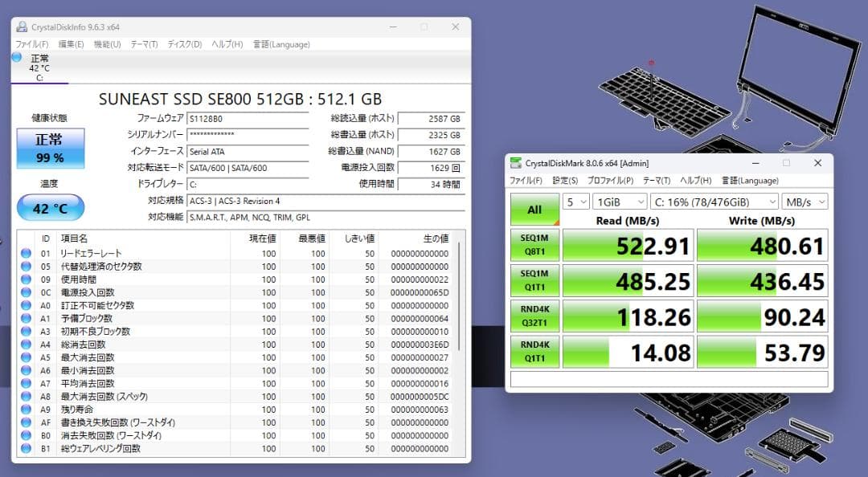Run the RND4K Q32T1 benchmark
Image resolution: width=868 pixels, height=477 pixels.
[534, 316]
